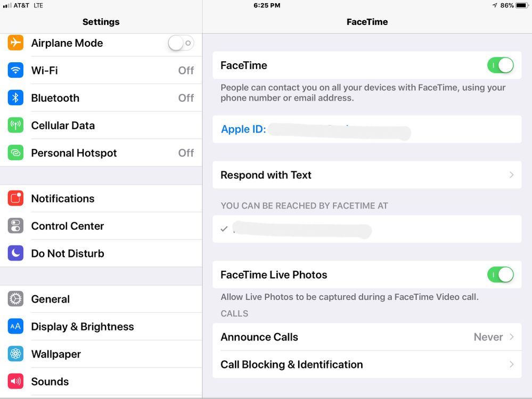Image resolution: width=532 pixels, height=399 pixels.
Task: Tap the blue Apple ID link
Action: 243,129
